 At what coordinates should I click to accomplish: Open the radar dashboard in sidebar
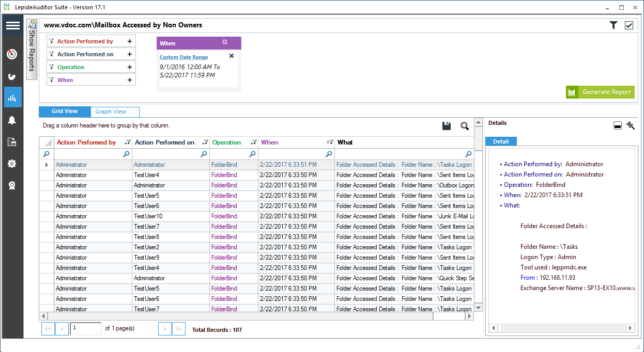(12, 54)
